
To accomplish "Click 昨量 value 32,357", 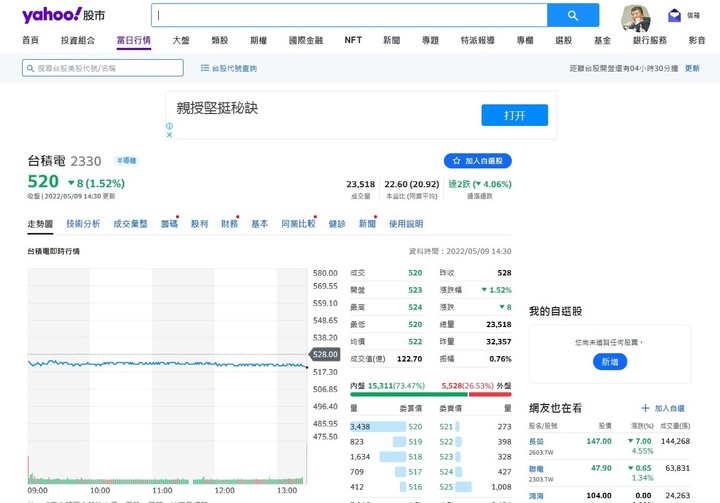I will [x=499, y=341].
